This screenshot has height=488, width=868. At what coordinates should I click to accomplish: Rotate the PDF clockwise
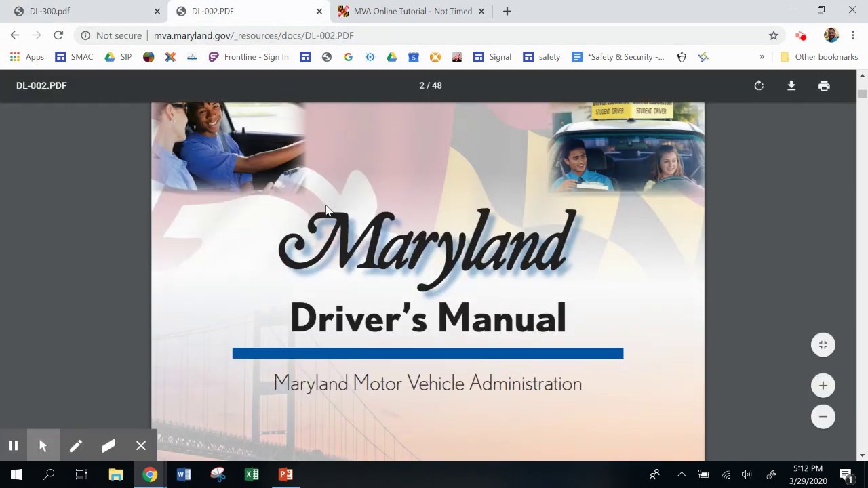(759, 85)
